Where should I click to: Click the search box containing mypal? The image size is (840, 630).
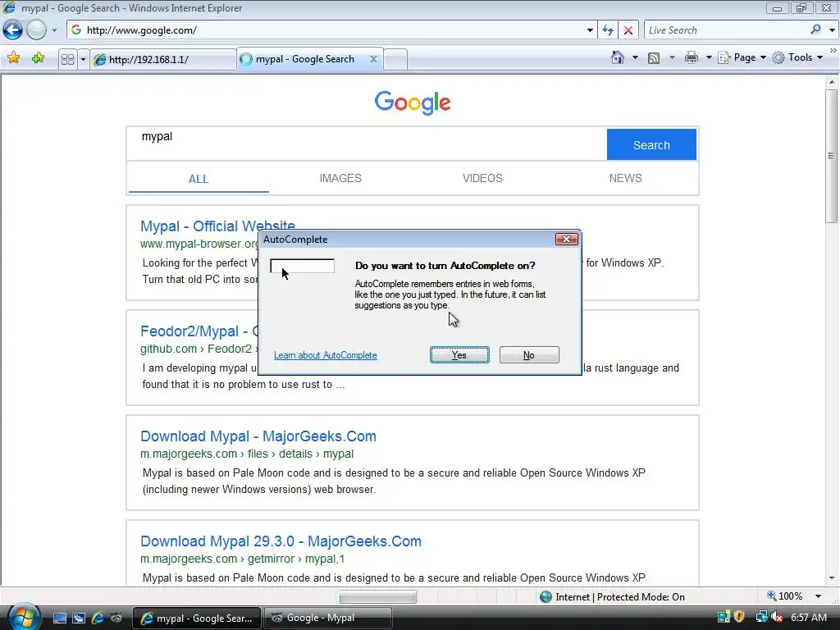point(367,144)
